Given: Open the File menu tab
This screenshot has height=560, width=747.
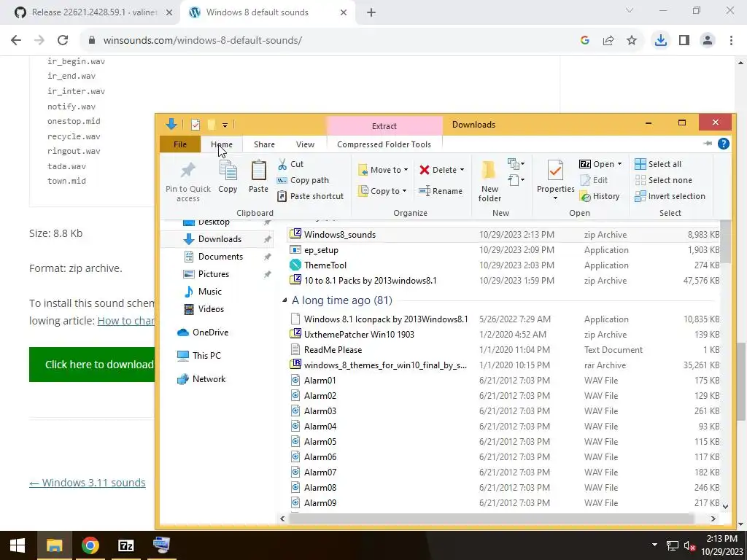Looking at the screenshot, I should tap(180, 144).
